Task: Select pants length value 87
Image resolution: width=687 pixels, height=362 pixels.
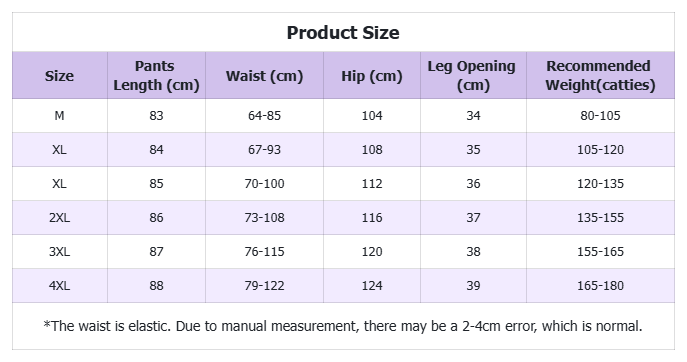Action: [156, 252]
